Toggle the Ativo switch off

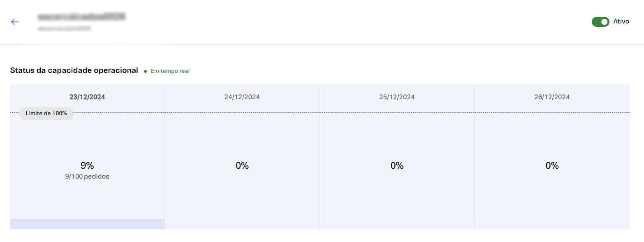[600, 22]
